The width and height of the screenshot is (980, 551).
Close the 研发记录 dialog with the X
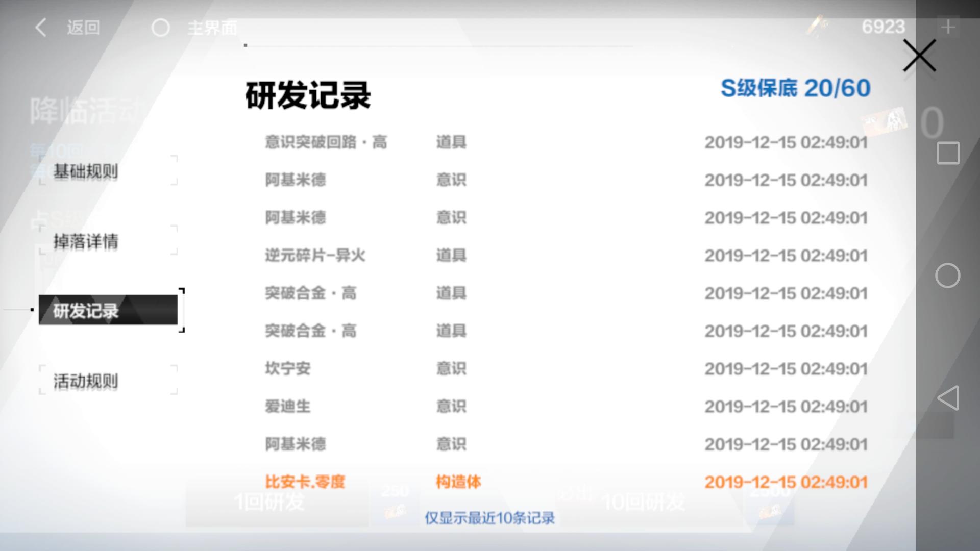(x=919, y=55)
